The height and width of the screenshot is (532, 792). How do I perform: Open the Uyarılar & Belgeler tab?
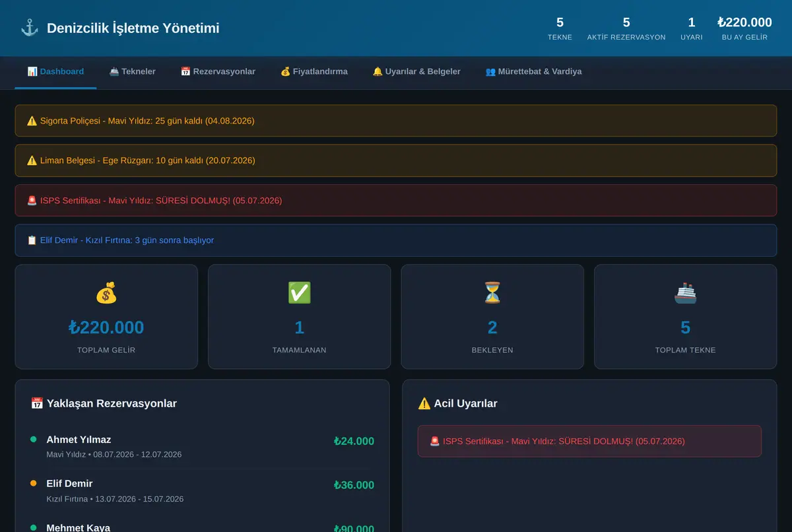[416, 71]
